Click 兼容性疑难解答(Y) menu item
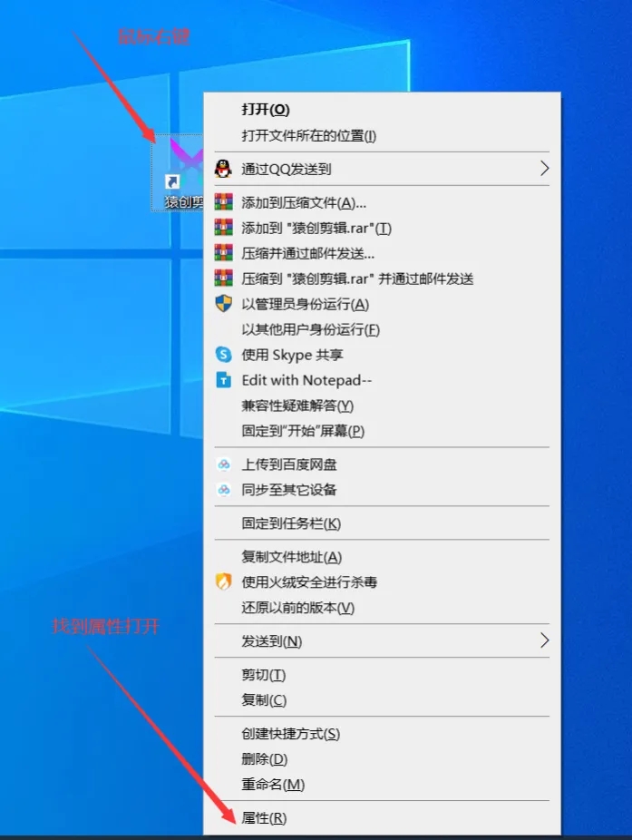 [297, 405]
